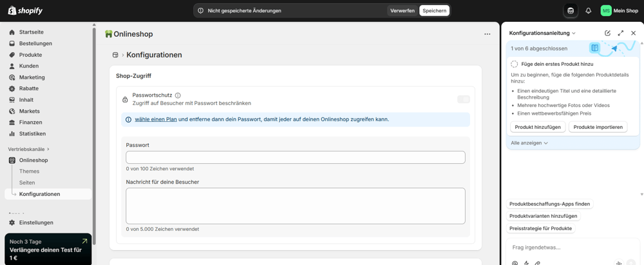Image resolution: width=644 pixels, height=265 pixels.
Task: Click the voice input icon in chat
Action: pyautogui.click(x=618, y=262)
